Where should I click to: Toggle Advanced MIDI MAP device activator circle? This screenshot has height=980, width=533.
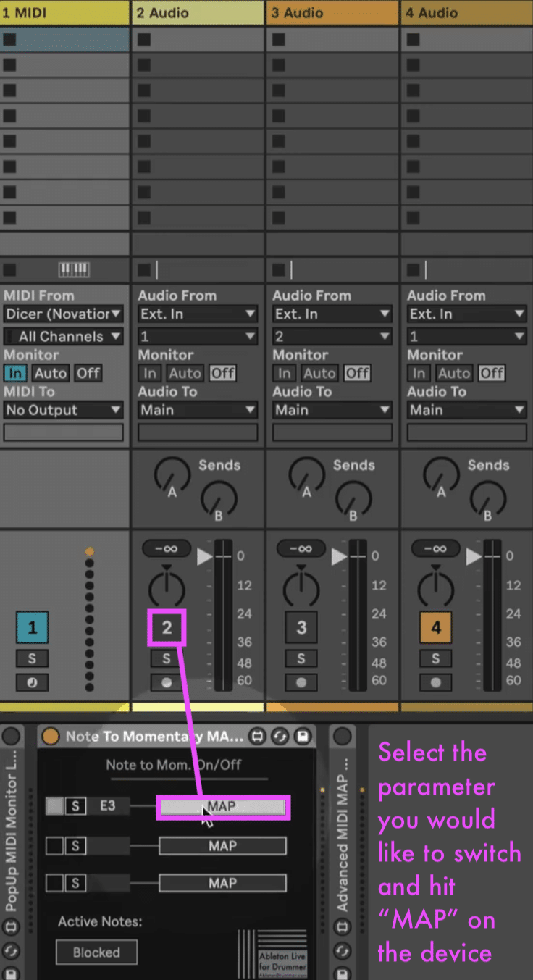pos(342,737)
